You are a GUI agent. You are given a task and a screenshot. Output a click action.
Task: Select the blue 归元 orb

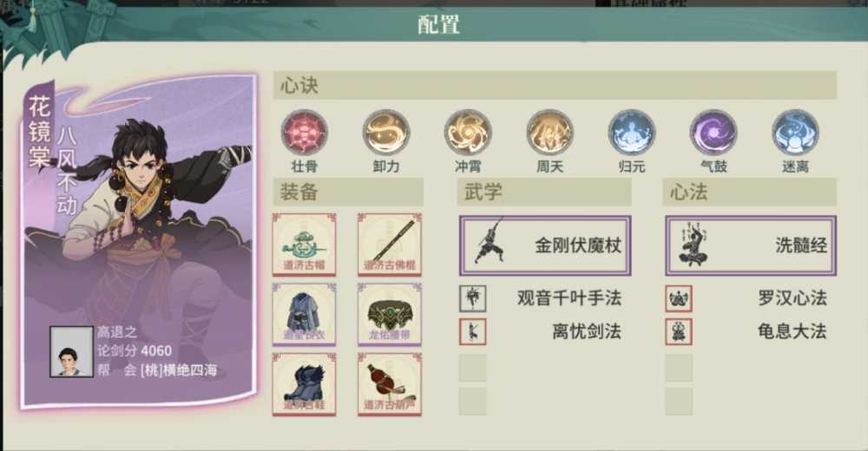coord(632,133)
